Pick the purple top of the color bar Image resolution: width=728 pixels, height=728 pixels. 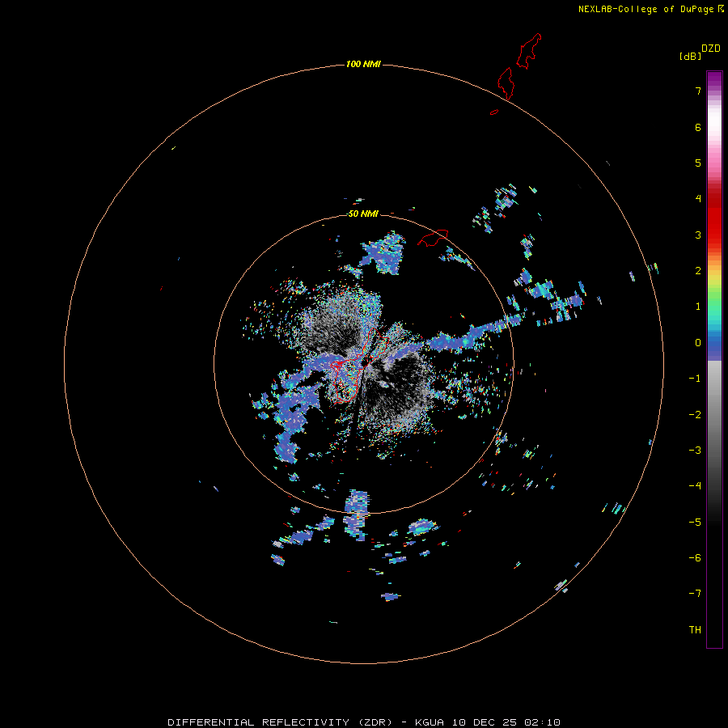[714, 76]
